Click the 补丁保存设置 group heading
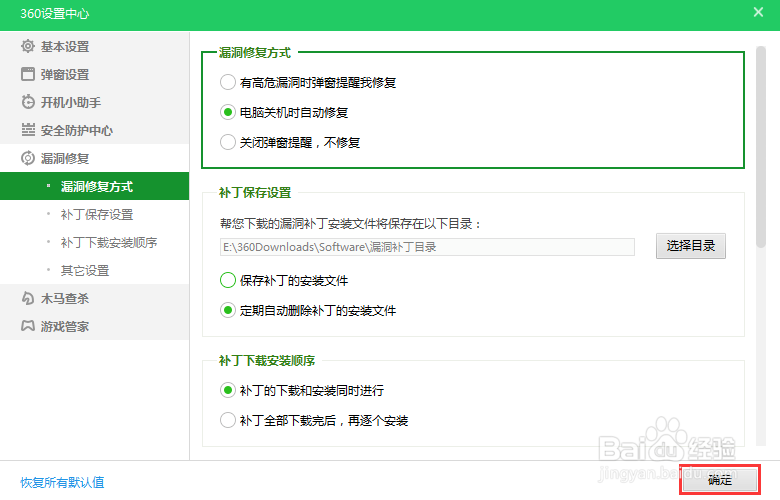 (255, 193)
